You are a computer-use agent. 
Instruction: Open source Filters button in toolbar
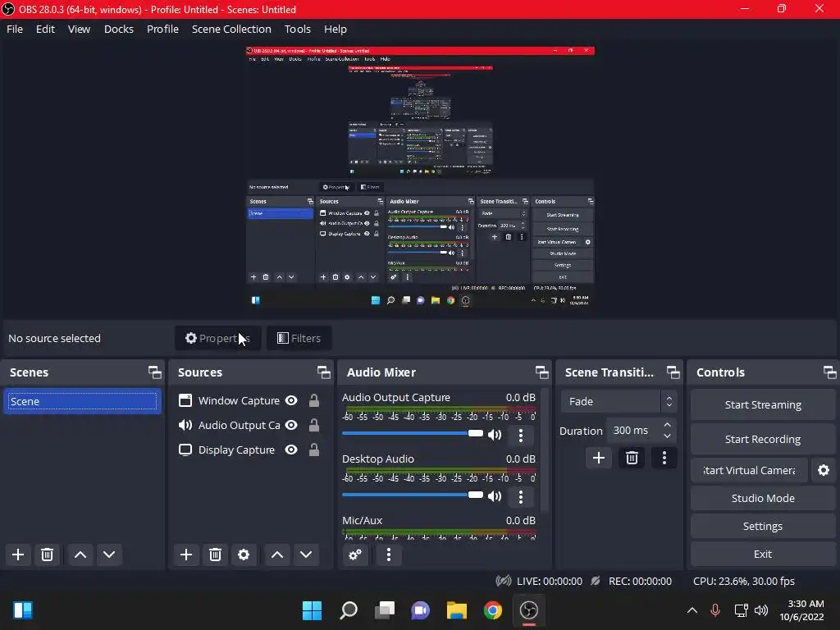click(299, 338)
